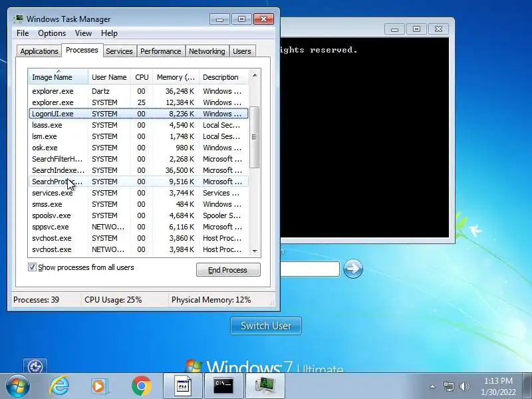Switch to the Services tab
This screenshot has height=399, width=532.
click(x=120, y=51)
